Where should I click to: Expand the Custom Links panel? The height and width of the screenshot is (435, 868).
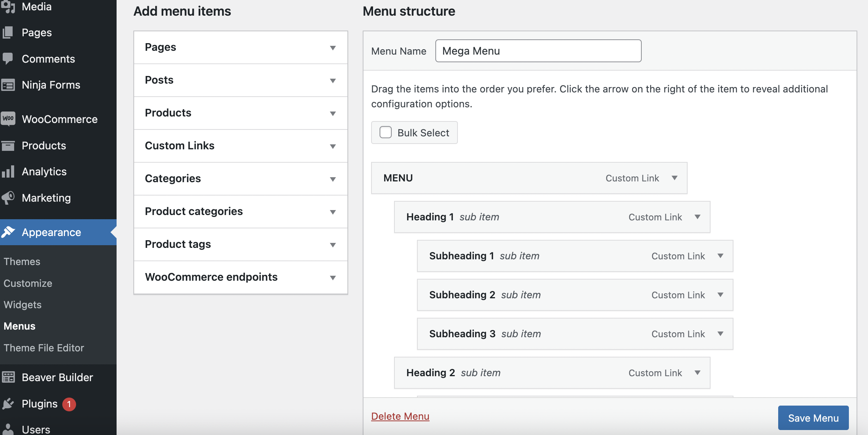333,146
